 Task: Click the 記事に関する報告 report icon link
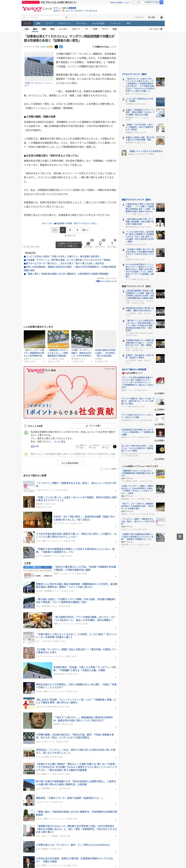pyautogui.click(x=31, y=247)
